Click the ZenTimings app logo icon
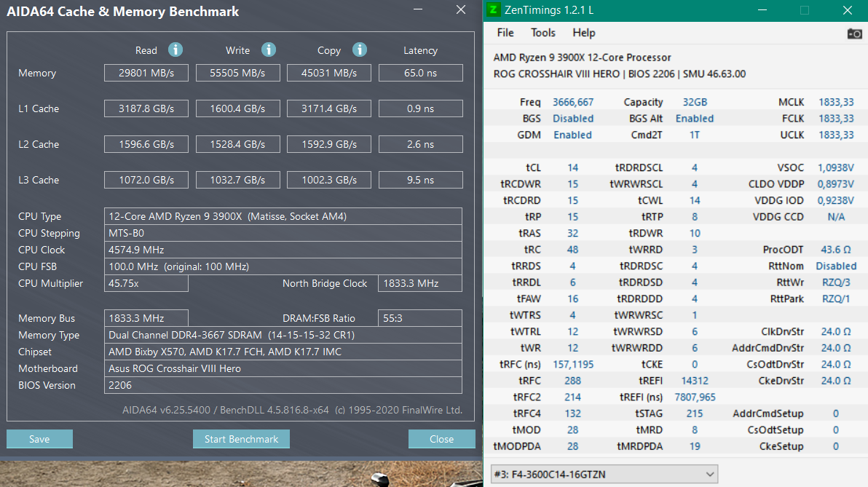868x487 pixels. [x=493, y=10]
